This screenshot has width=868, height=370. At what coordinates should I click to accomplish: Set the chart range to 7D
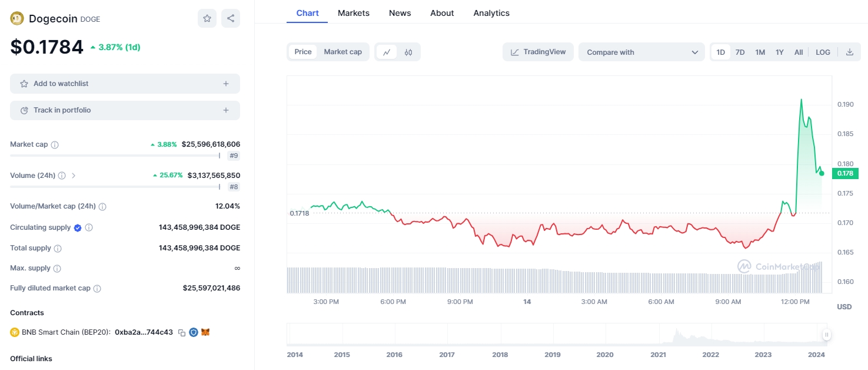[x=740, y=52]
